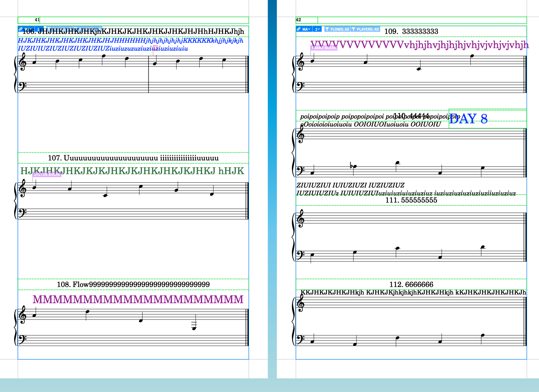This screenshot has width=539, height=392.
Task: Click the purple MMMMMM text in flow 108
Action: click(x=138, y=300)
